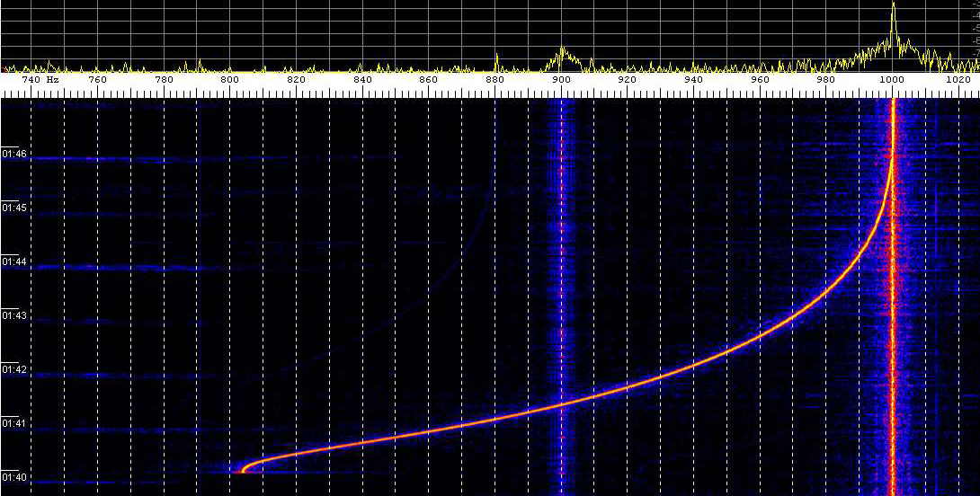Screen dimensions: 980x496
Task: Select the 01:46 time marker
Action: pyautogui.click(x=13, y=153)
